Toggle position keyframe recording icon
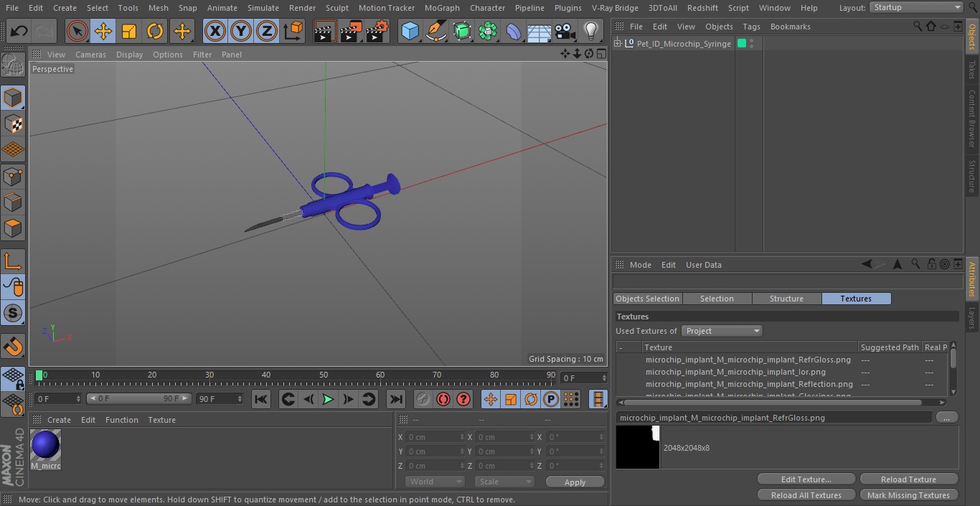 click(491, 399)
